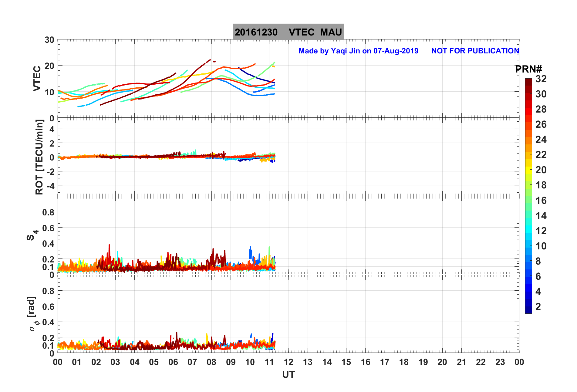
Task: Click the "32" label on PRN colorbar
Action: (x=541, y=79)
